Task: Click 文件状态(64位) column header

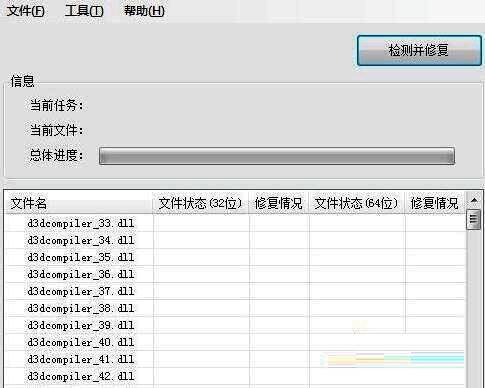Action: (357, 203)
